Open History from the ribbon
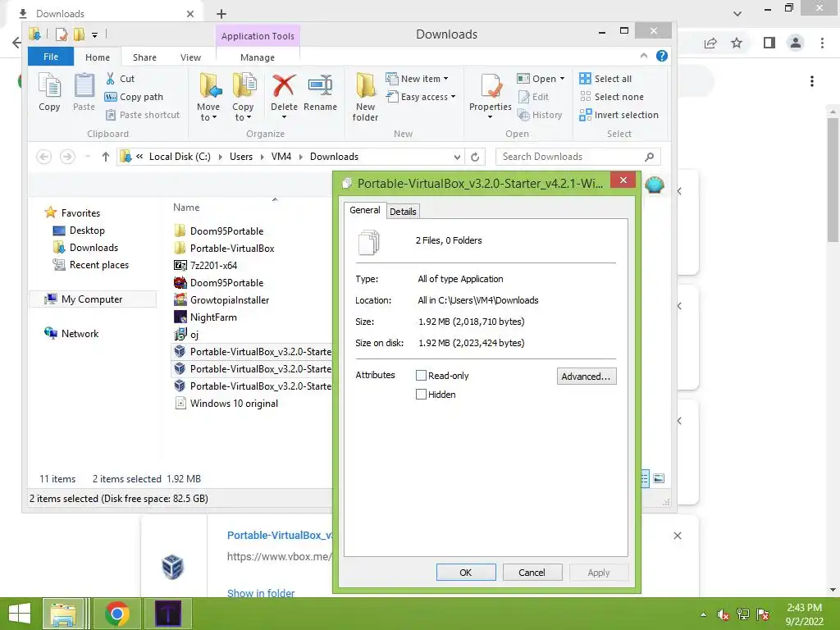Screen dimensions: 840x630 [x=540, y=115]
